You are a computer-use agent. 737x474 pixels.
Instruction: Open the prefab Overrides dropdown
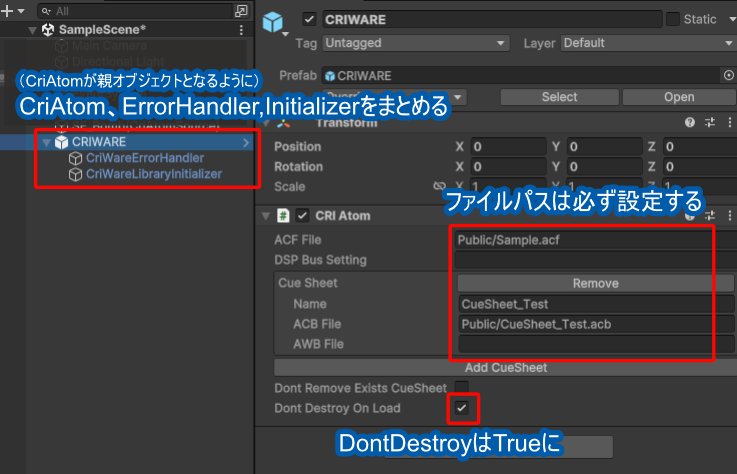394,97
